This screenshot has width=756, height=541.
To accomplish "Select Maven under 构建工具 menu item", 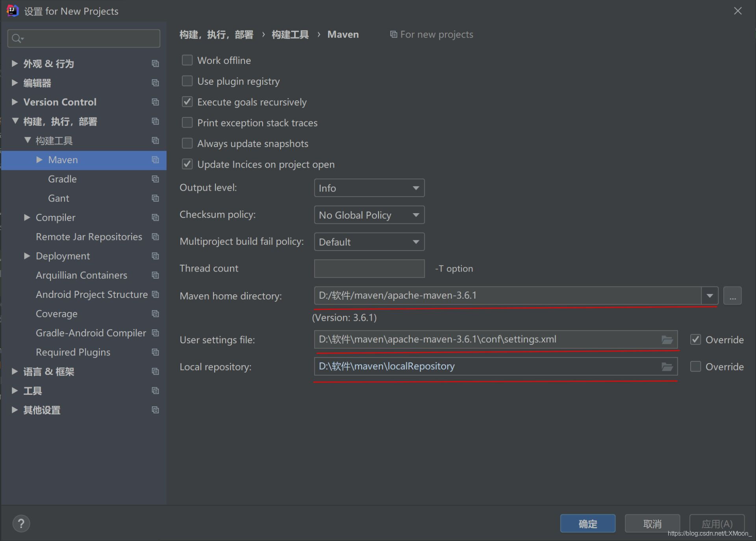I will coord(63,159).
